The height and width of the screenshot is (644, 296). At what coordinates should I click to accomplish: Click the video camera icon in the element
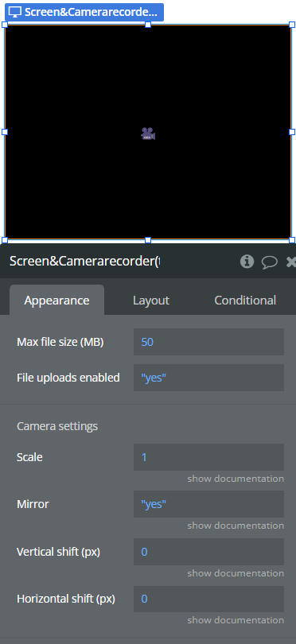point(148,134)
